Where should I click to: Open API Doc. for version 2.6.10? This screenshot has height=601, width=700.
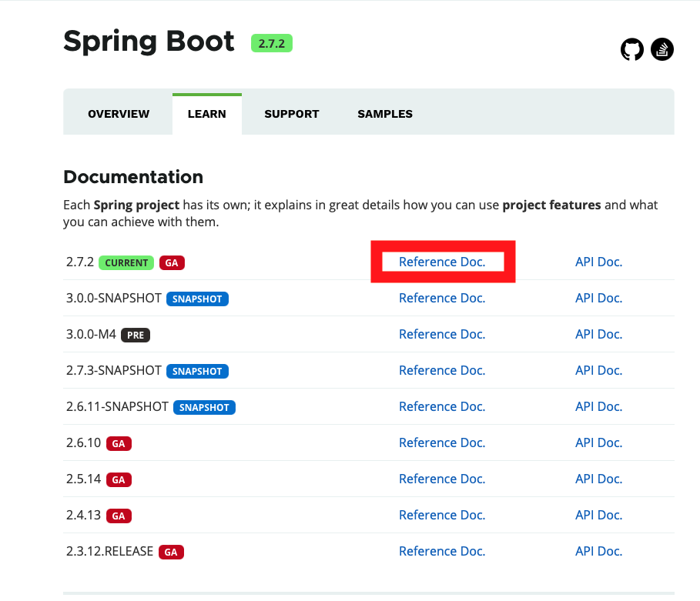coord(598,442)
